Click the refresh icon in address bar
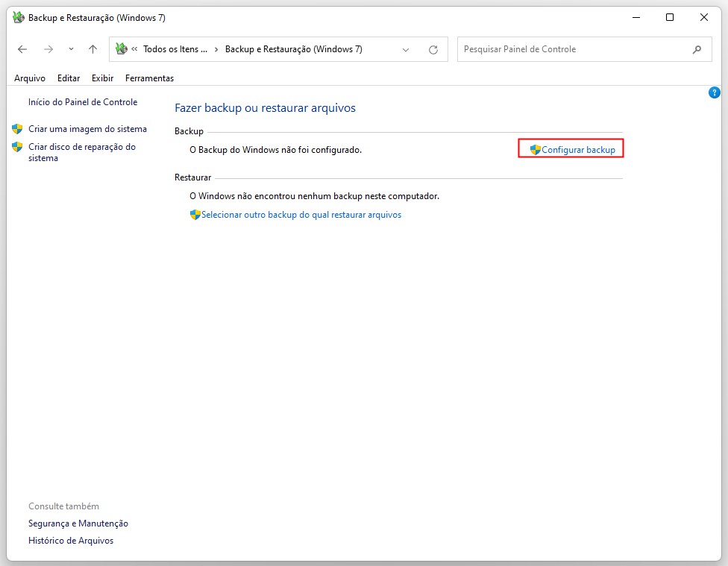 tap(433, 49)
